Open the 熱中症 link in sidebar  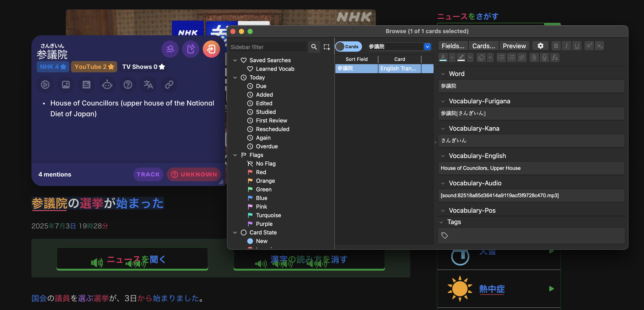(x=492, y=289)
